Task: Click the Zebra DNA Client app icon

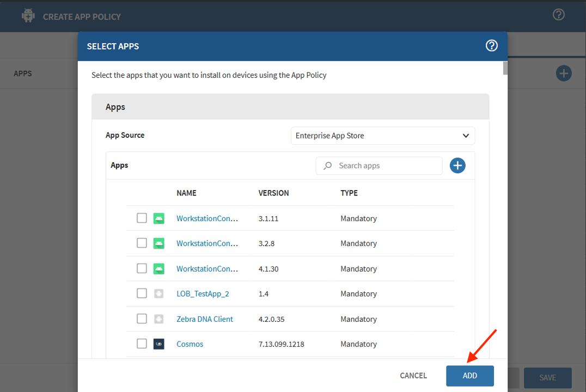Action: [x=159, y=319]
